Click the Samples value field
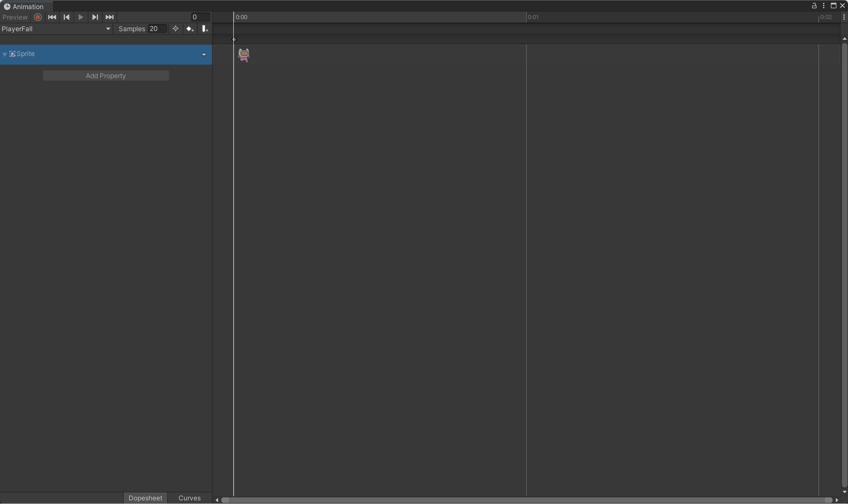The width and height of the screenshot is (848, 504). pyautogui.click(x=157, y=29)
